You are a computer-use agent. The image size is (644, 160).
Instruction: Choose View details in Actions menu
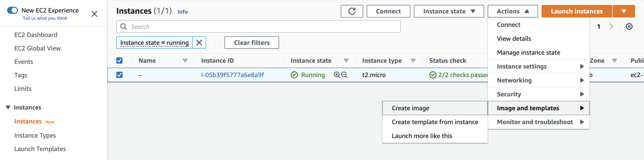539,38
